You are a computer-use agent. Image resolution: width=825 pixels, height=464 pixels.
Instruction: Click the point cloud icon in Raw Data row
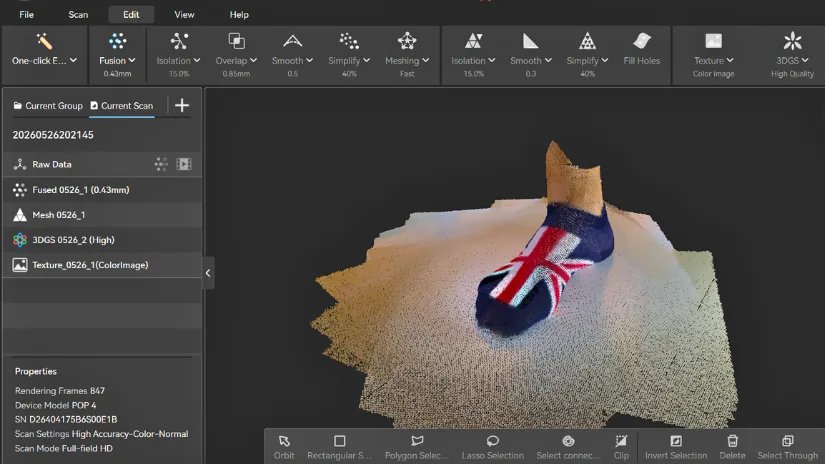161,164
